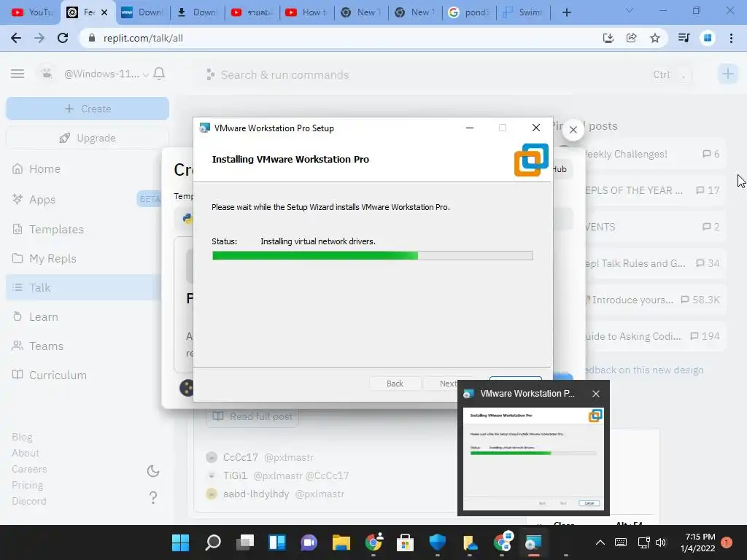This screenshot has height=560, width=747.
Task: Open the help question mark icon
Action: pyautogui.click(x=153, y=497)
